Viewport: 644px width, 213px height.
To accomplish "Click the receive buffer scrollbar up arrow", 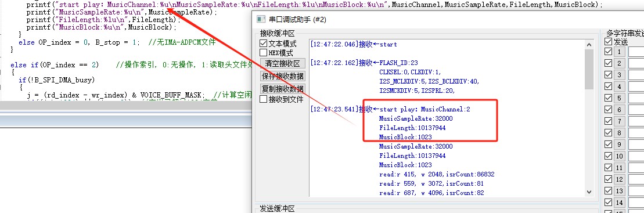I will [589, 44].
